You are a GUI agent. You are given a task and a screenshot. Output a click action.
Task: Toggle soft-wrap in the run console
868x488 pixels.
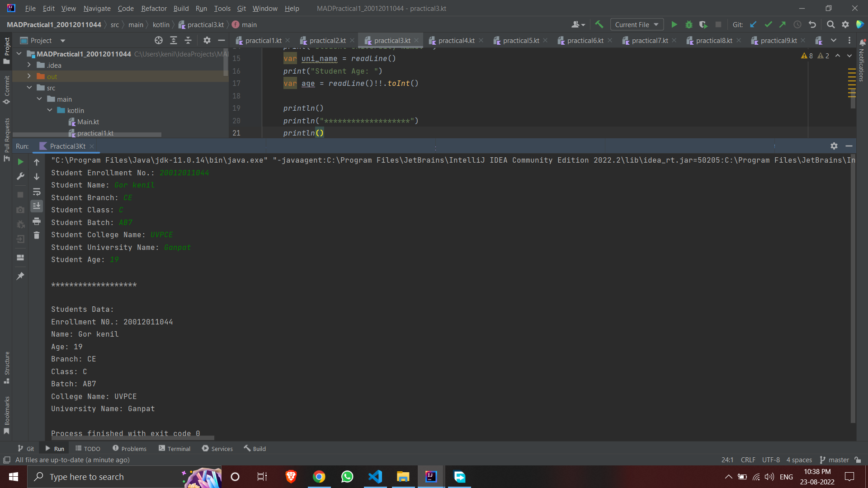(37, 192)
